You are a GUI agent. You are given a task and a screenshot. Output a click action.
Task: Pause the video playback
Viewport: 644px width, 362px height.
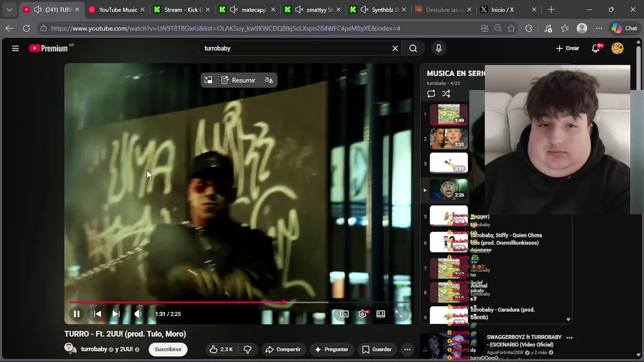[76, 314]
